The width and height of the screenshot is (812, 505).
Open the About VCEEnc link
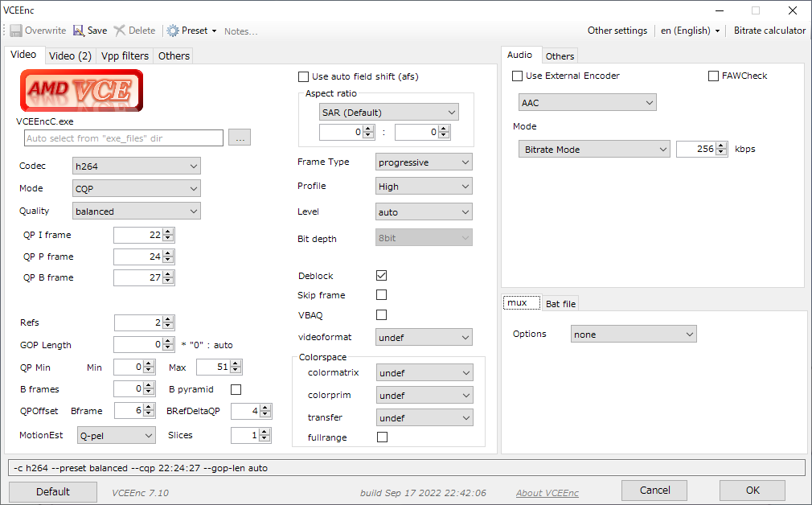(x=547, y=493)
